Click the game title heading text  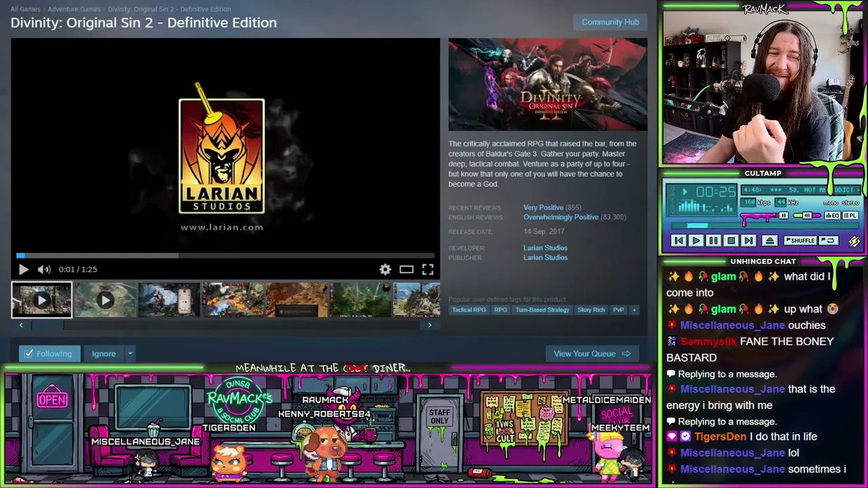click(x=144, y=22)
